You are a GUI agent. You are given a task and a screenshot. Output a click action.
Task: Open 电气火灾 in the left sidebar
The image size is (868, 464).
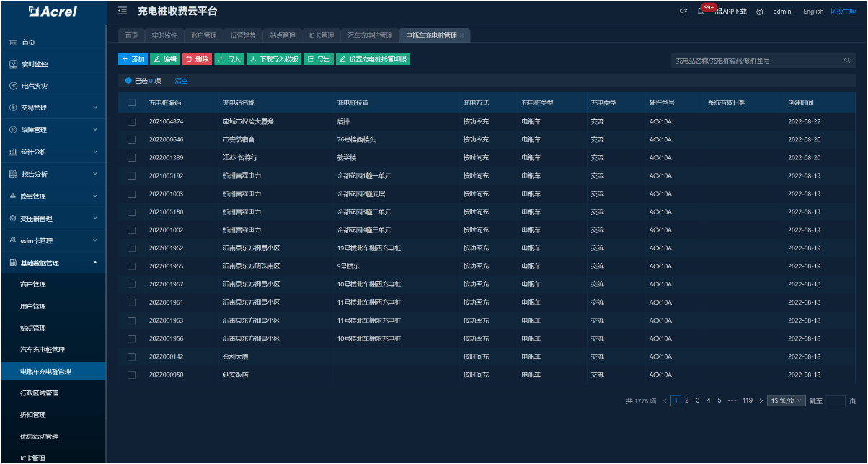tap(35, 86)
